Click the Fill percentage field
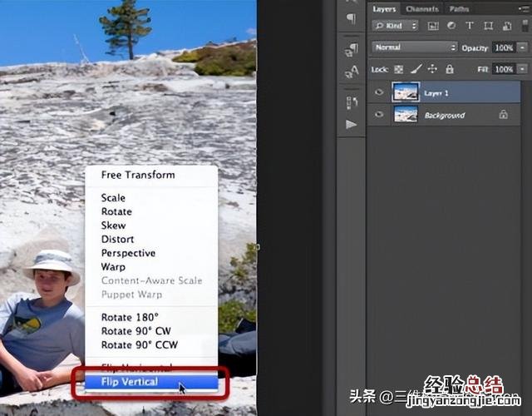 pos(504,70)
